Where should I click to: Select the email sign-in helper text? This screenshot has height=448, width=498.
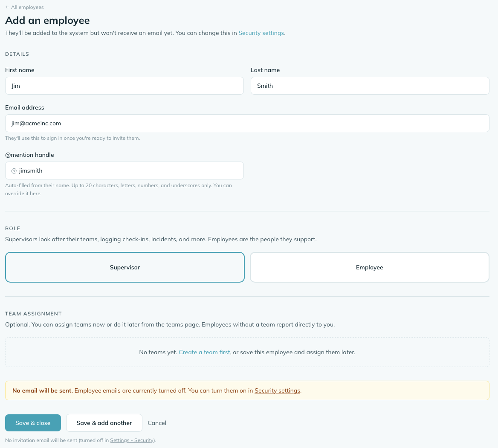pos(72,138)
